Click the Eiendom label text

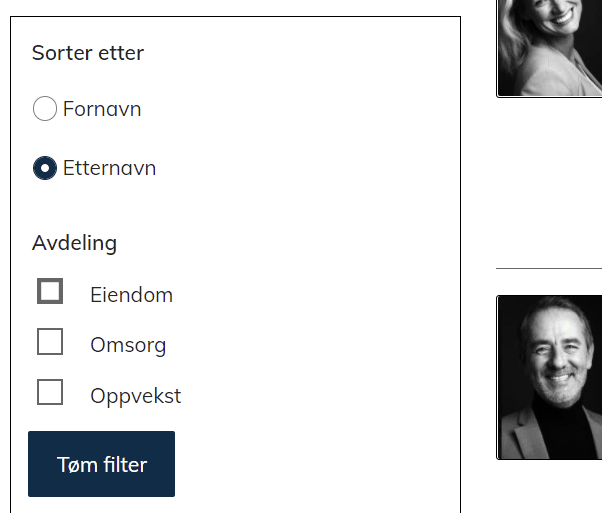(x=131, y=295)
